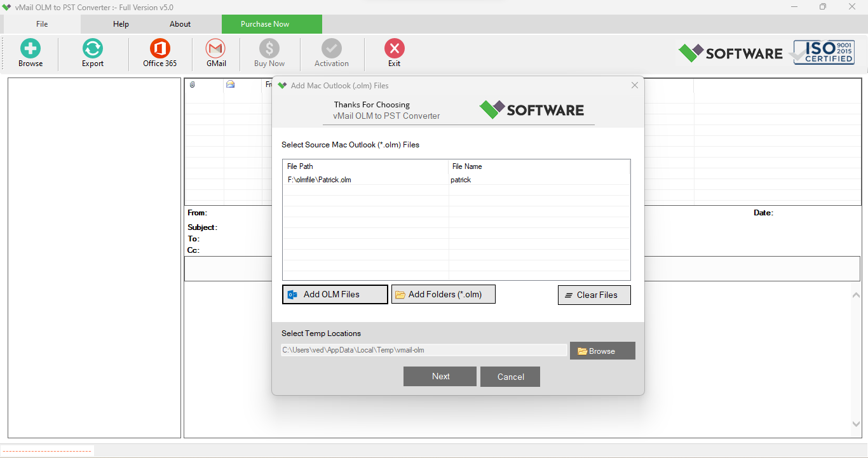The height and width of the screenshot is (458, 868).
Task: Click the envelope column header icon
Action: coord(231,84)
